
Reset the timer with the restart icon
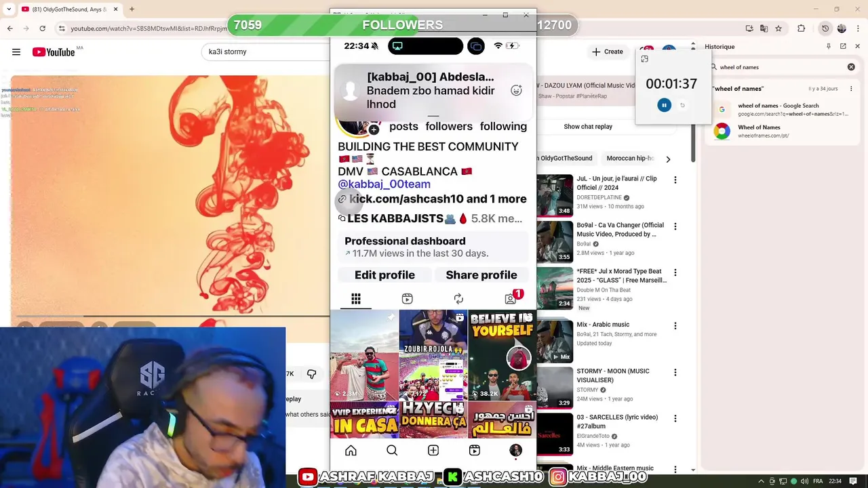[x=682, y=105]
